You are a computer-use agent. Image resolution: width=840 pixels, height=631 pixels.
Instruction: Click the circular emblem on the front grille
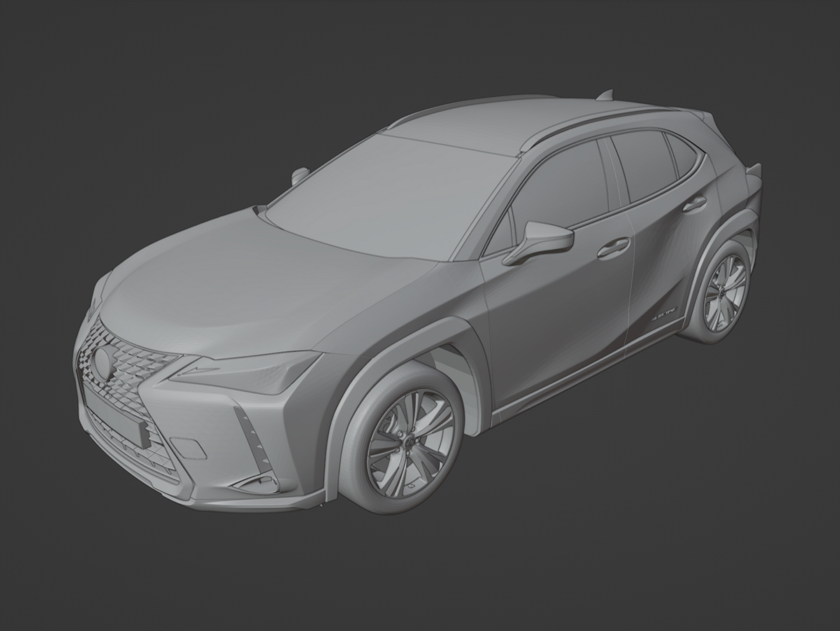click(x=105, y=364)
